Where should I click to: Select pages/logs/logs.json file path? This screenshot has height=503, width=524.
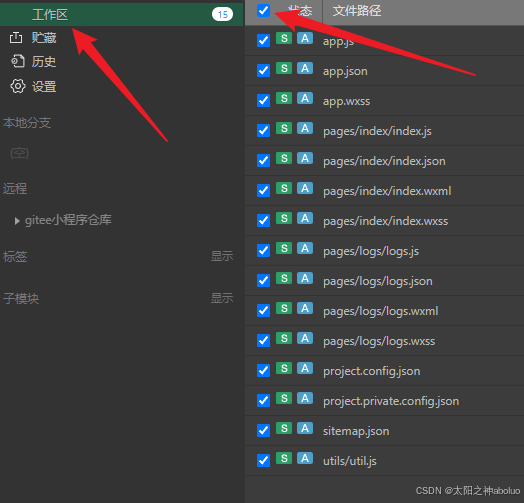(378, 281)
